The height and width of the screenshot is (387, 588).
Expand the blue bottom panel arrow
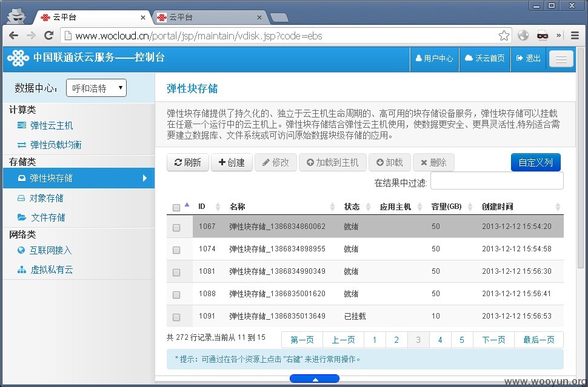(x=315, y=379)
